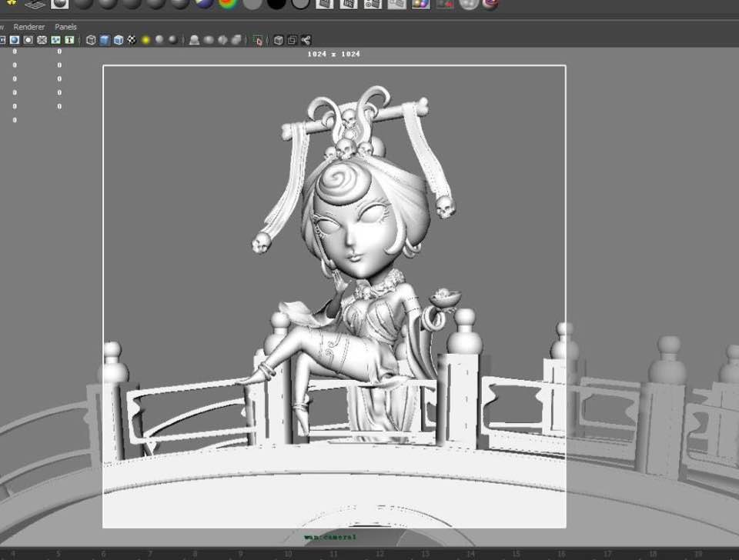Viewport: 739px width, 560px height.
Task: Click the motion blur sphere icon
Action: point(209,40)
